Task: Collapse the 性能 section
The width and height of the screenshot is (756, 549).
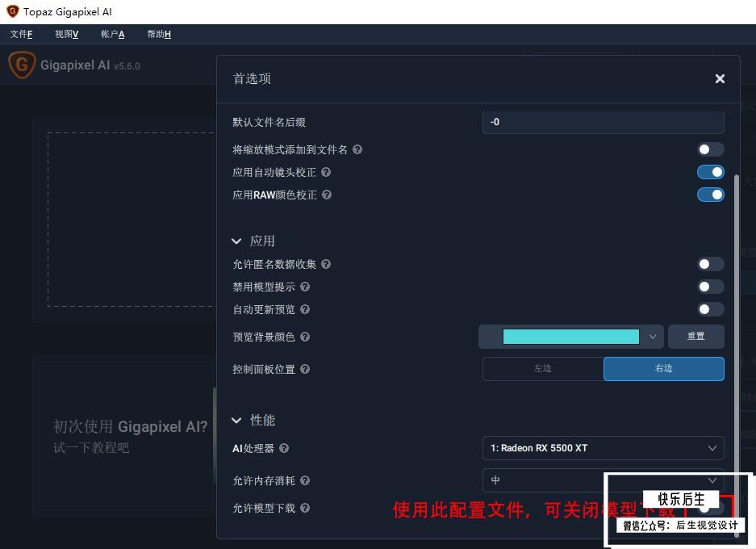Action: coord(236,421)
